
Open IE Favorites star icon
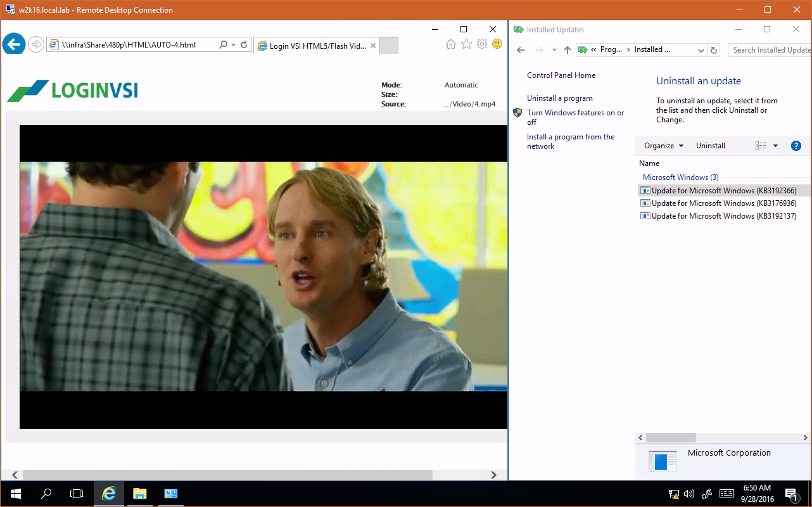point(466,44)
